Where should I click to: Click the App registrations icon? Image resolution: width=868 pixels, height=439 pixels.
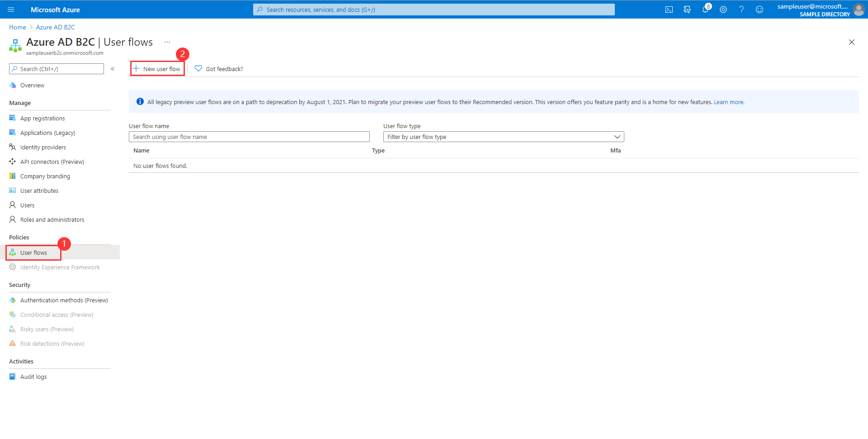(x=13, y=118)
